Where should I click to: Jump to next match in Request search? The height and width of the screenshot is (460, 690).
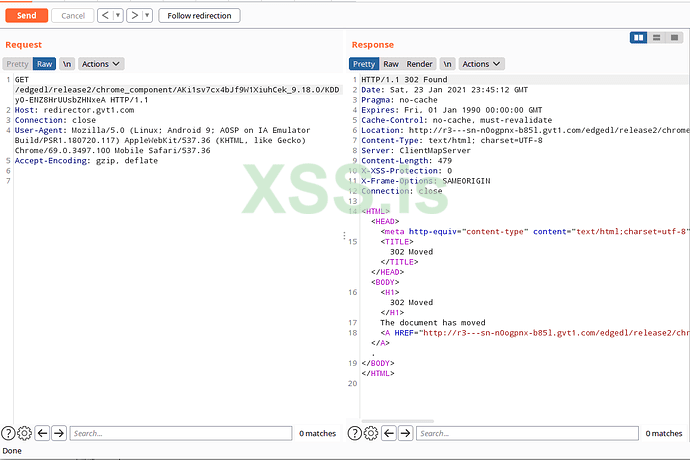59,433
